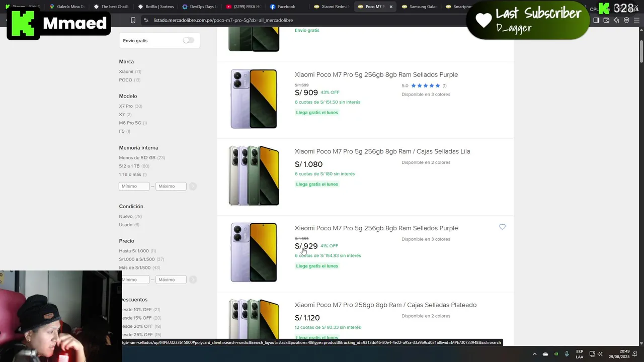Click Mínimo field under Memoria interna
Screen dimensions: 644x362
pos(134,186)
